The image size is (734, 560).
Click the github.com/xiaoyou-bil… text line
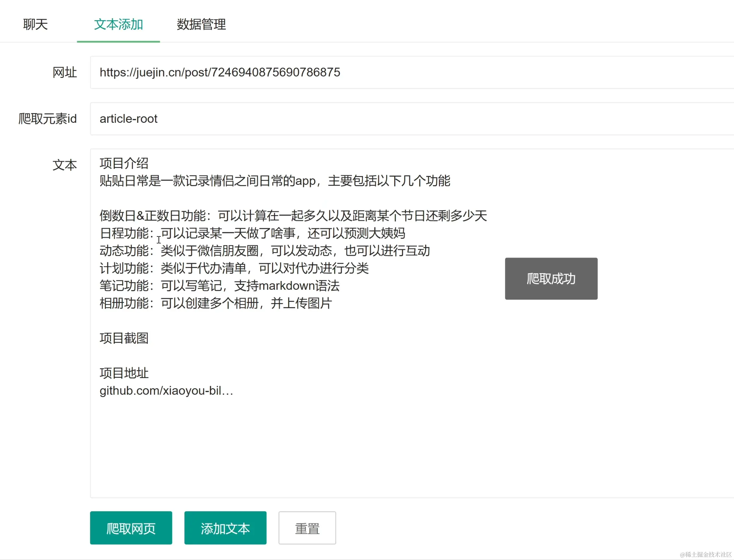tap(166, 391)
